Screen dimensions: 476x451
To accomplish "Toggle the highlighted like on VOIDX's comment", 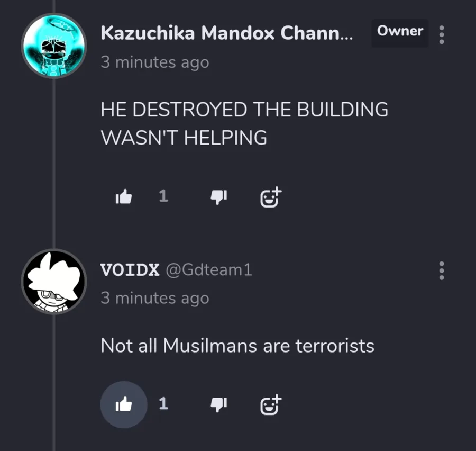I will [124, 404].
